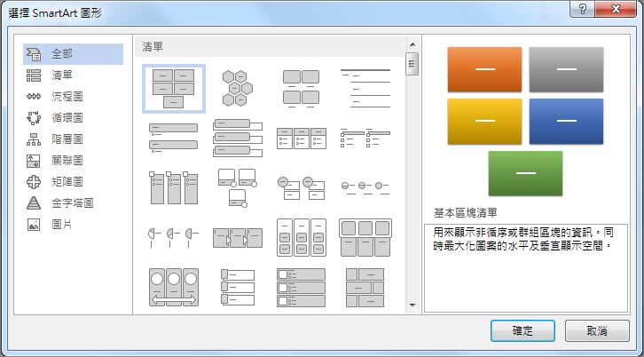Cancel the dialog with 取消 button
The width and height of the screenshot is (644, 357).
tap(597, 330)
